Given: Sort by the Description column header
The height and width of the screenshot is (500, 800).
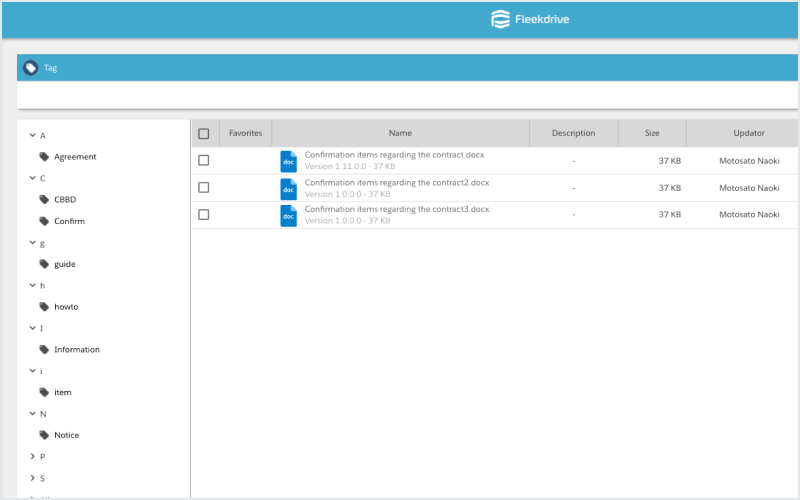Looking at the screenshot, I should click(573, 133).
